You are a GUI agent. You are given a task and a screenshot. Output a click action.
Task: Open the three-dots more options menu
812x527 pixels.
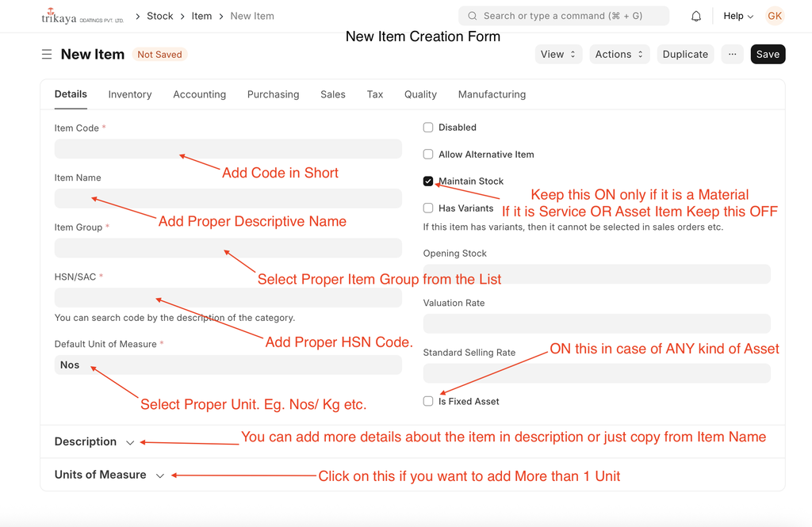pos(732,55)
